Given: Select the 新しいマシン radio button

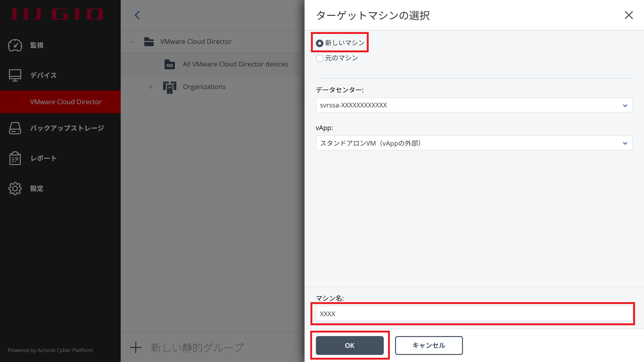Looking at the screenshot, I should [319, 43].
